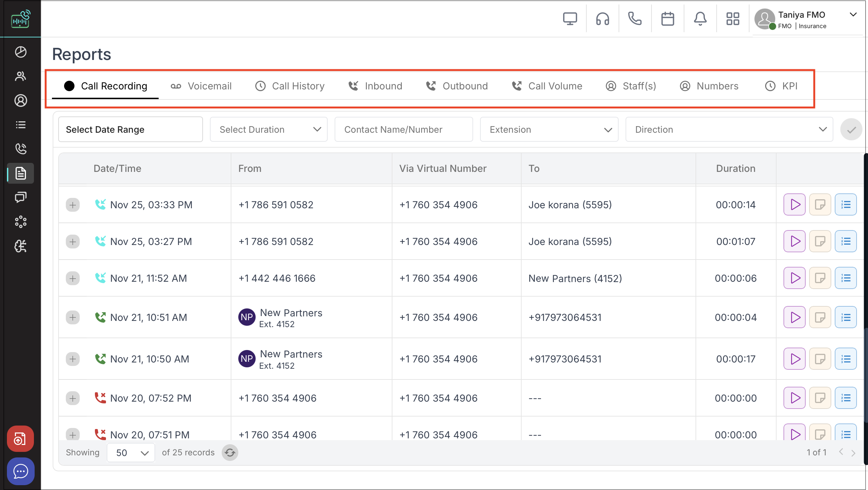This screenshot has width=868, height=490.
Task: Refresh the records count
Action: click(230, 453)
